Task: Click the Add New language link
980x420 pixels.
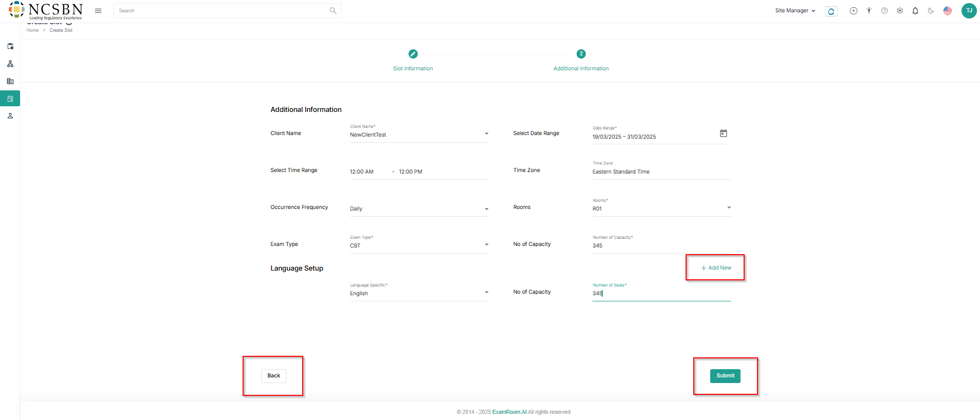Action: pos(716,268)
